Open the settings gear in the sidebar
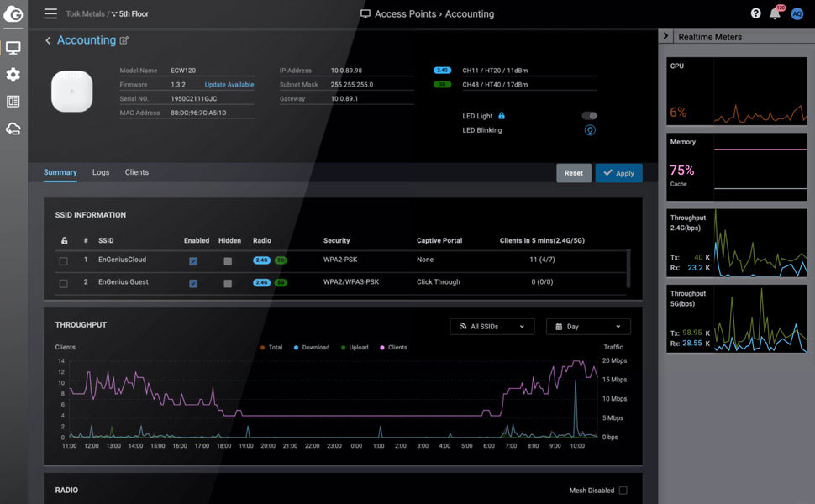Screen dimensions: 815x504 click(13, 74)
